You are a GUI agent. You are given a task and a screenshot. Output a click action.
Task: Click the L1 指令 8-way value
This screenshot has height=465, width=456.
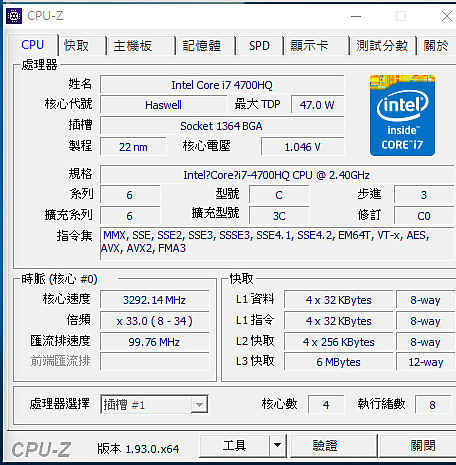[426, 321]
